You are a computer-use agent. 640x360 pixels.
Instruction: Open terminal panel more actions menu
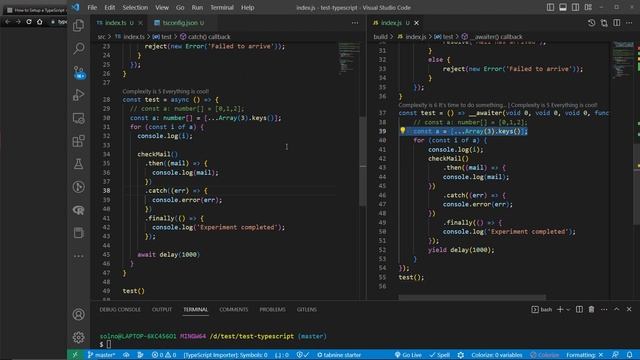604,309
